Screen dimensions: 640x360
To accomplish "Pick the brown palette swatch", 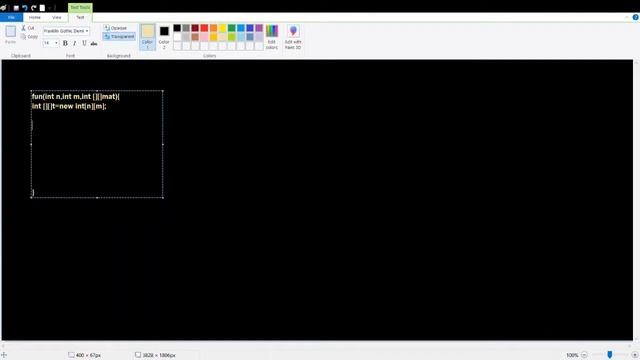I will pyautogui.click(x=195, y=37).
